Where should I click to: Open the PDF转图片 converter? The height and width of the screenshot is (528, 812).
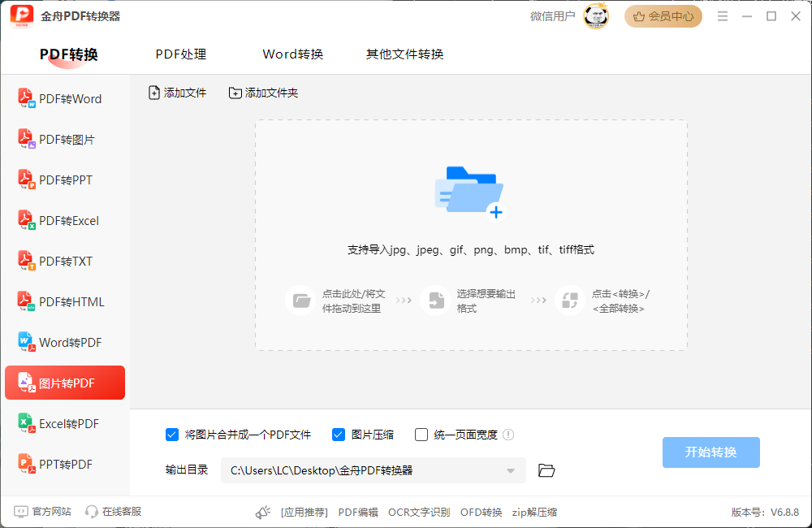[65, 139]
